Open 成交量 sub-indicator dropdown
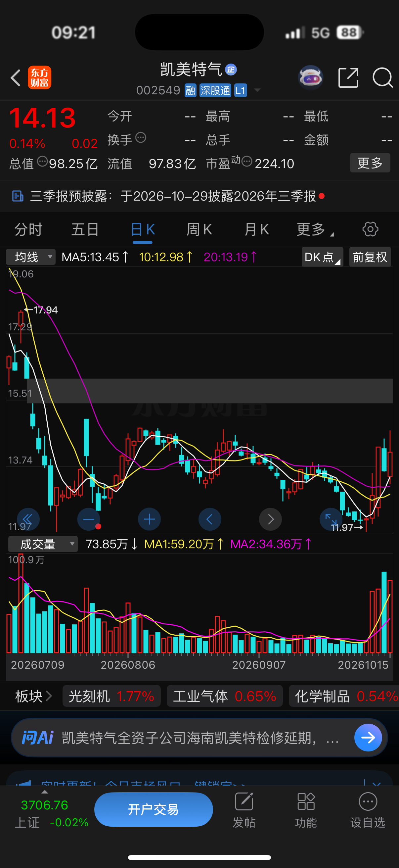This screenshot has height=868, width=399. tap(43, 544)
